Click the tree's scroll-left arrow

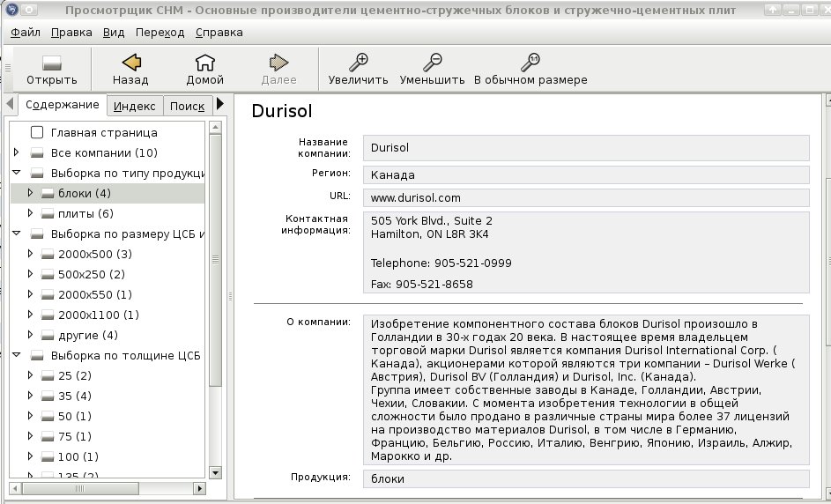(x=15, y=488)
